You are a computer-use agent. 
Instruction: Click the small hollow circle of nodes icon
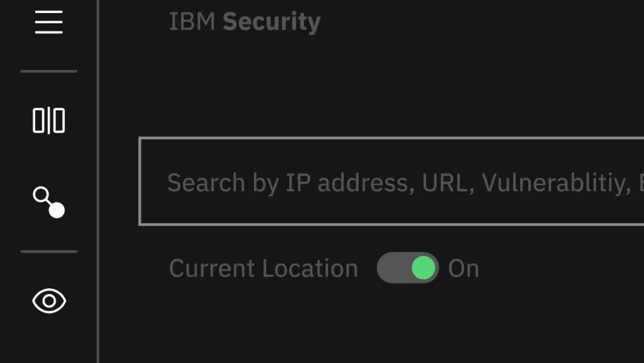point(41,195)
